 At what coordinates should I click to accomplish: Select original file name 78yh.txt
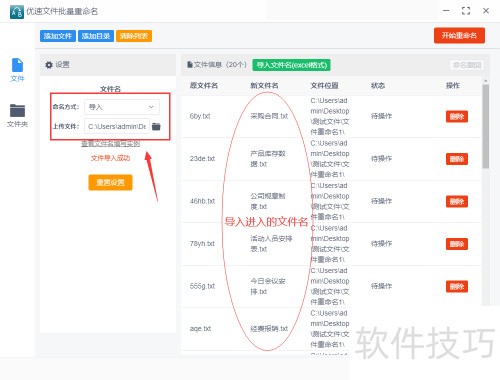pyautogui.click(x=202, y=244)
